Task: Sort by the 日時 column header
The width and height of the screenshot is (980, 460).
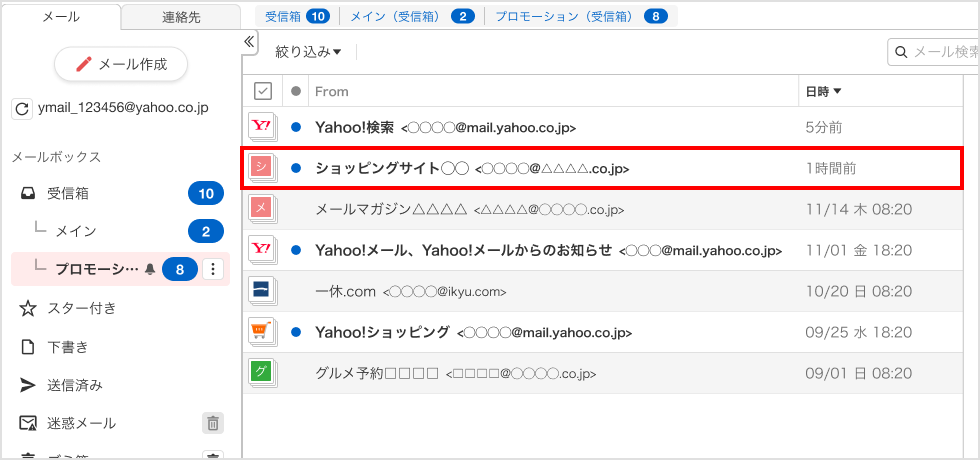Action: click(x=824, y=92)
